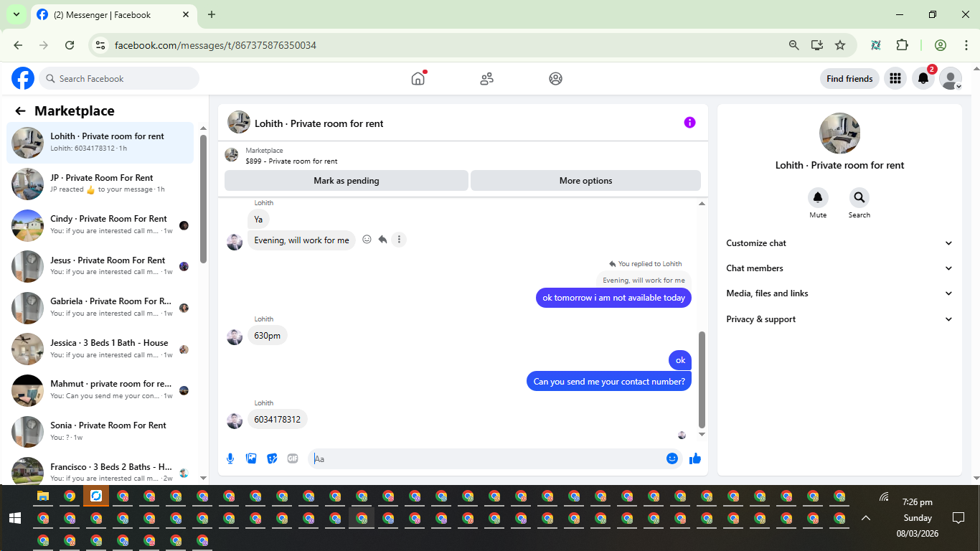This screenshot has width=980, height=551.
Task: Open Jessica · 3 Beds 1 Bath chat
Action: coord(100,349)
